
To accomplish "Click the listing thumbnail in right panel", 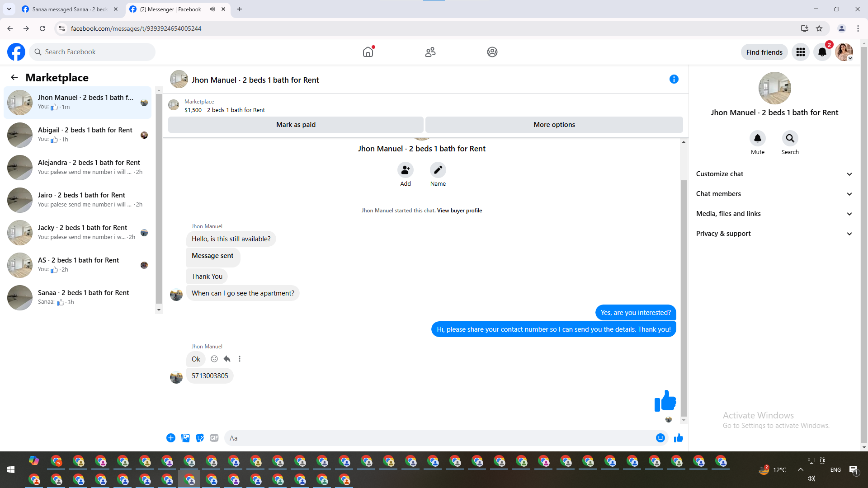I will click(774, 88).
